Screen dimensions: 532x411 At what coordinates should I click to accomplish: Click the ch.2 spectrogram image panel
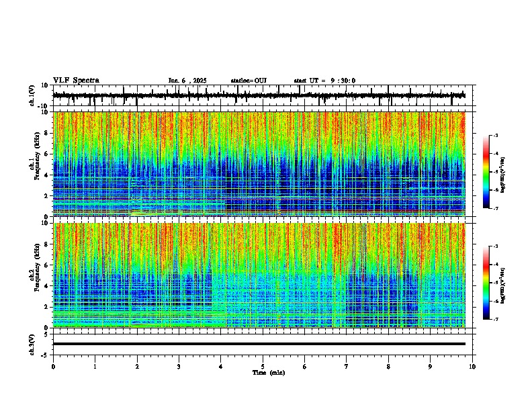point(259,275)
